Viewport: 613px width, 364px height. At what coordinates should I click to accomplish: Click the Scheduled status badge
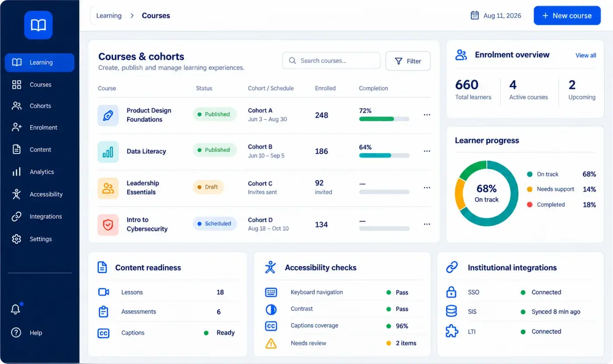tap(215, 224)
